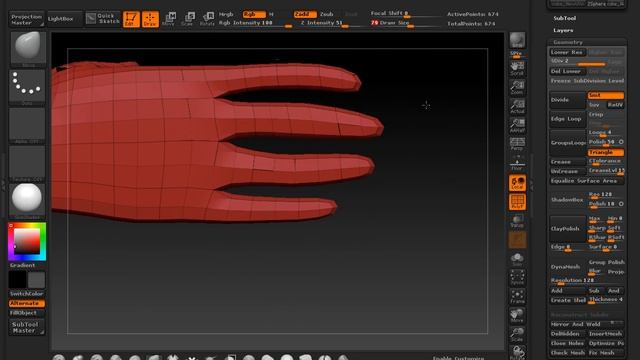Toggle the Zadd button
The height and width of the screenshot is (360, 640).
[305, 14]
